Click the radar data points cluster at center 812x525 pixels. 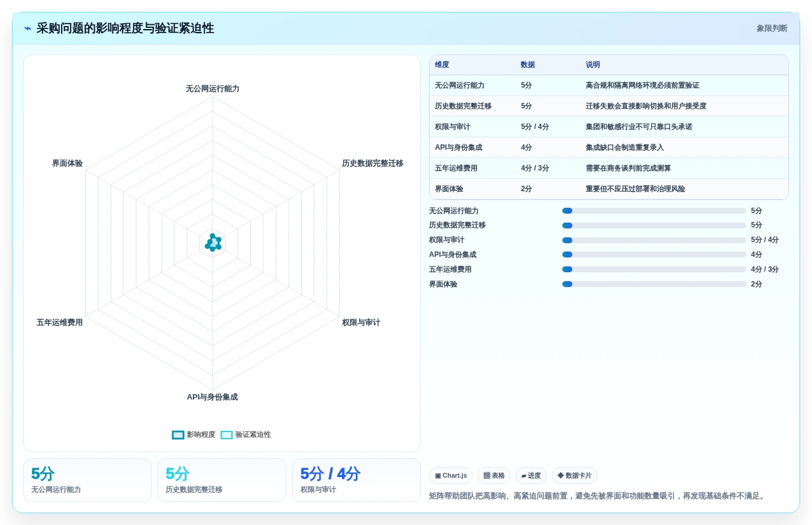click(x=213, y=243)
